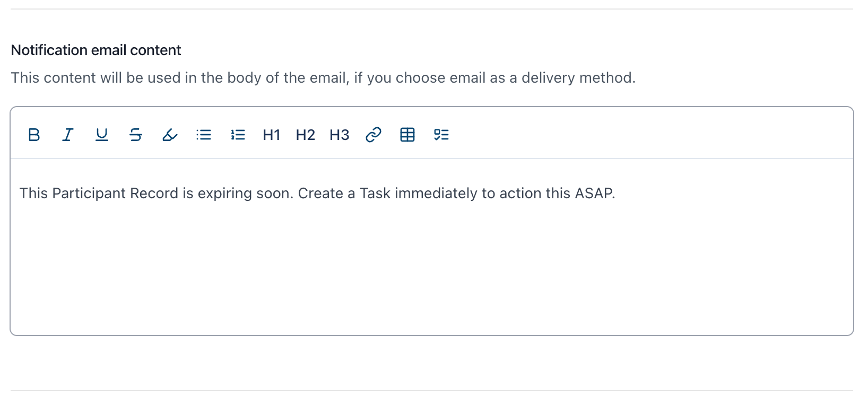Toggle bold formatting
This screenshot has height=405, width=868.
coord(34,135)
